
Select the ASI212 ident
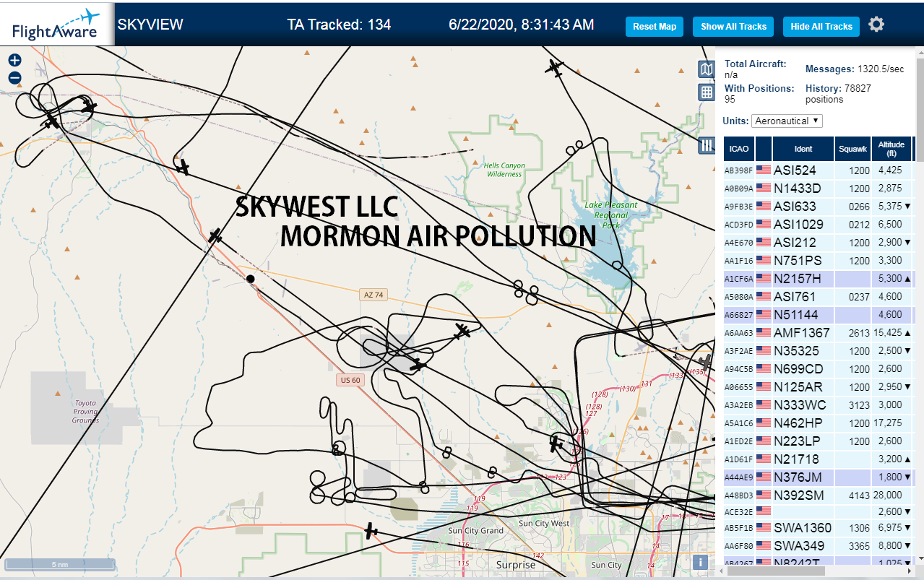click(795, 243)
